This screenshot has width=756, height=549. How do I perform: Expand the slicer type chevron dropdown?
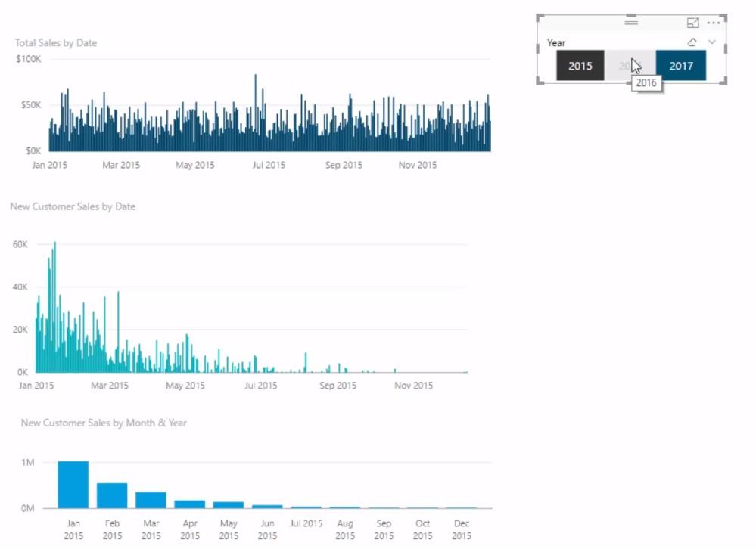pyautogui.click(x=712, y=42)
